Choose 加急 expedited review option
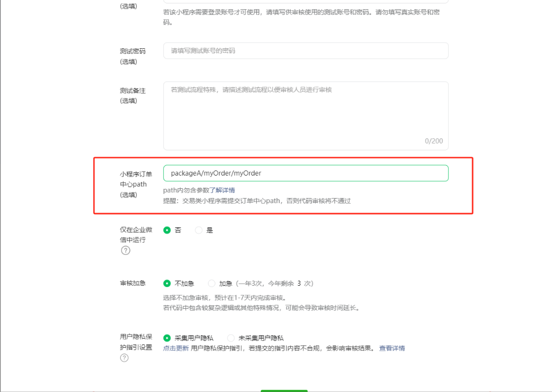Viewport: 552px width, 392px height. (211, 284)
